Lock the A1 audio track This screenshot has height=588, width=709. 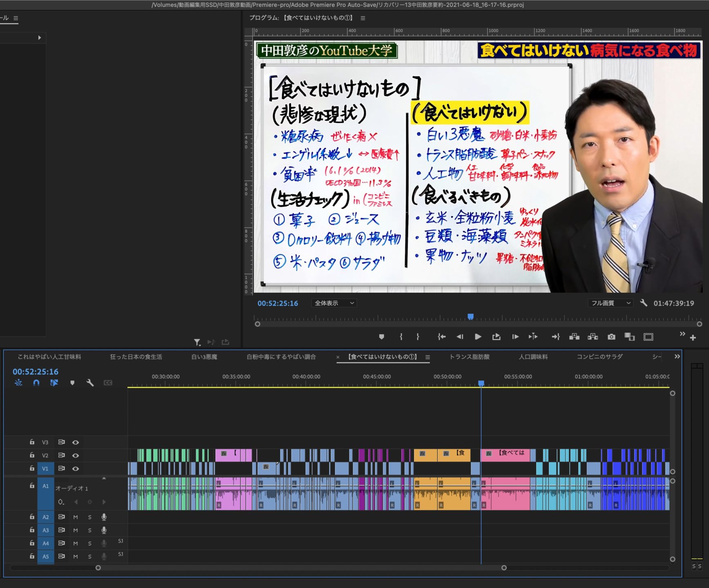[x=32, y=486]
